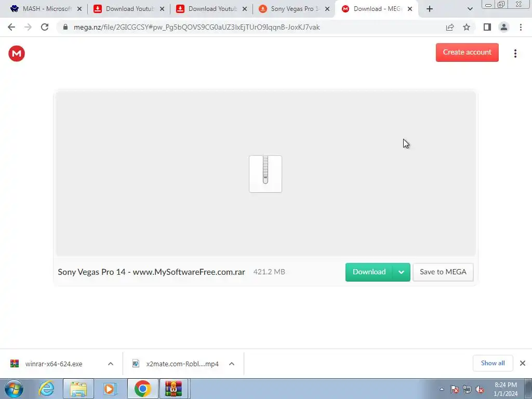Switch to the Sony Vegas Pro tab
This screenshot has width=532, height=399.
tap(294, 9)
